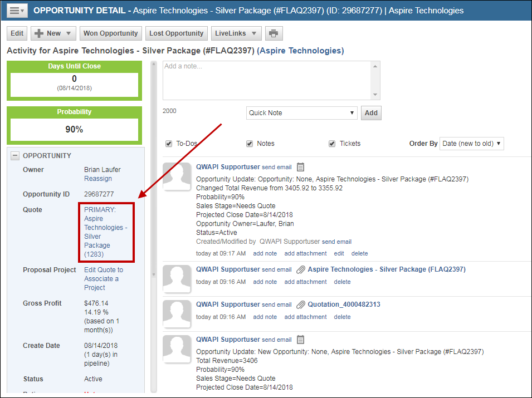
Task: Open the PRIMARY Aspire Technologies quote link
Action: (x=105, y=232)
